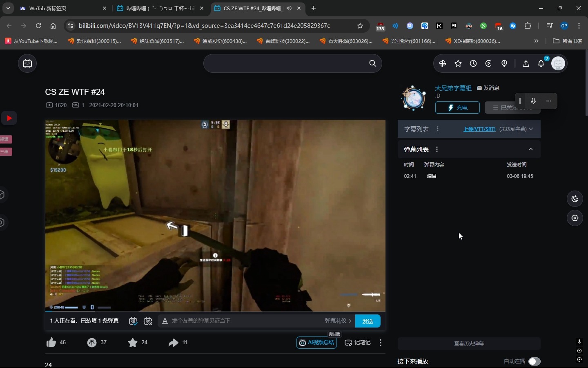This screenshot has width=588, height=368.
Task: Select the 02:41 泪目 danmaku row
Action: coord(469,176)
